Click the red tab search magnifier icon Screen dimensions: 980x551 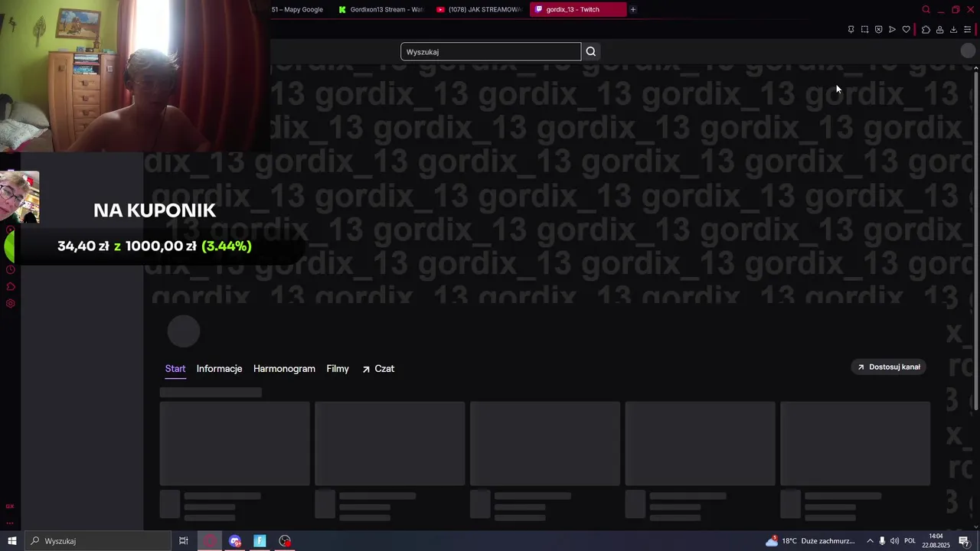coord(926,9)
